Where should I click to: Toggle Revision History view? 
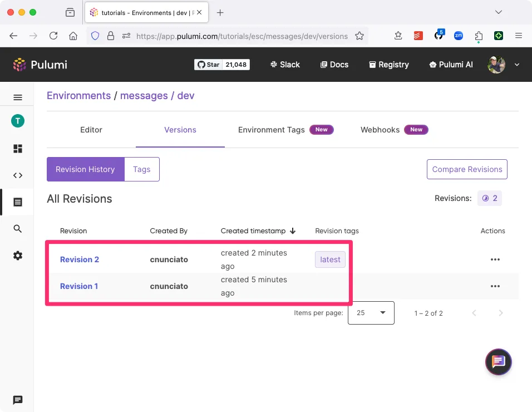(x=86, y=169)
